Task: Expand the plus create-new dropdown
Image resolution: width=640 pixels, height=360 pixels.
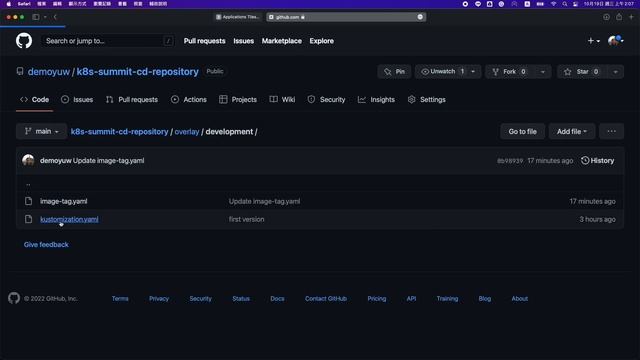Action: [x=593, y=41]
